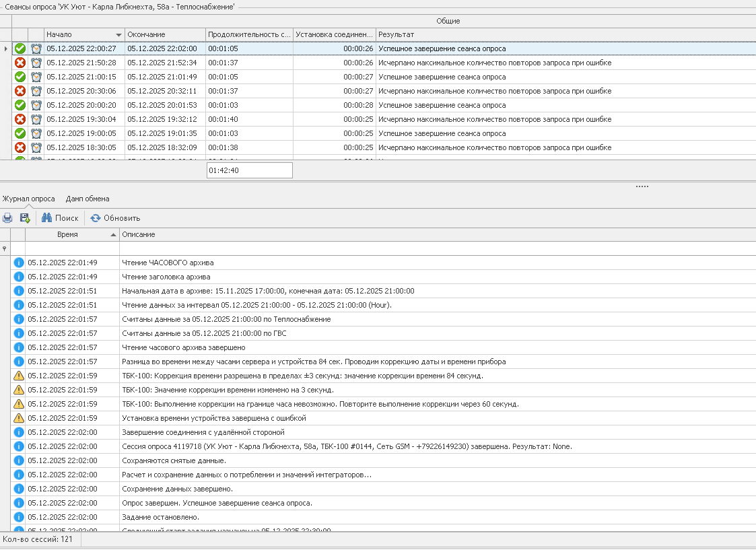The width and height of the screenshot is (756, 550).
Task: Click green success icon of 21:00:15 session
Action: click(x=20, y=77)
